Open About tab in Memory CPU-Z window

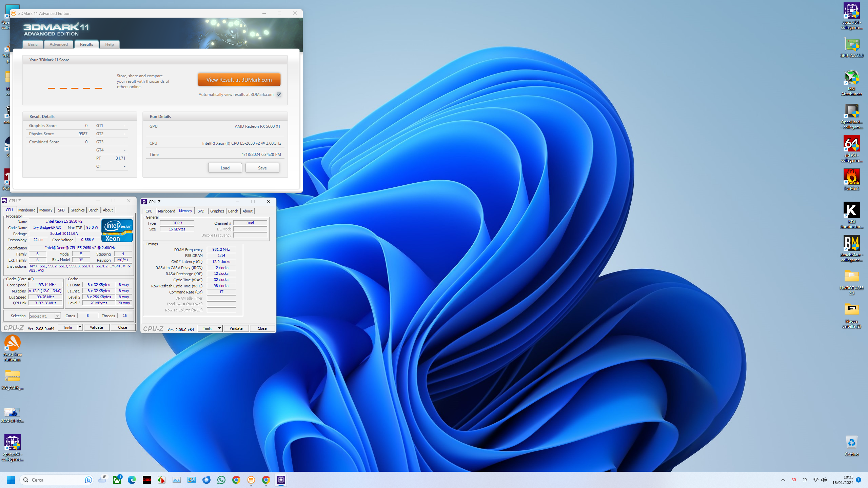click(248, 211)
